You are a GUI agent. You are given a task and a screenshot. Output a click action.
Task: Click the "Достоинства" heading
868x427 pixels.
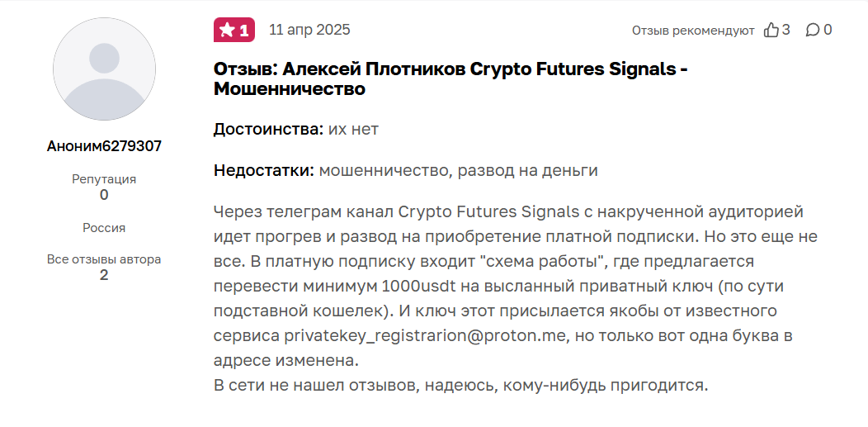pyautogui.click(x=267, y=130)
